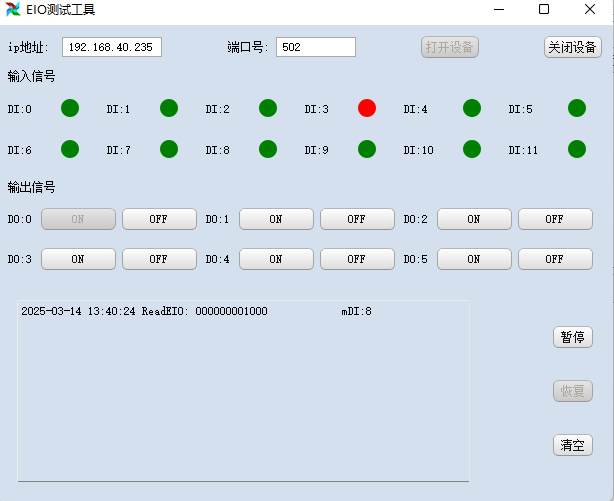Viewport: 614px width, 501px height.
Task: Turn DO:0 output OFF
Action: 159,219
